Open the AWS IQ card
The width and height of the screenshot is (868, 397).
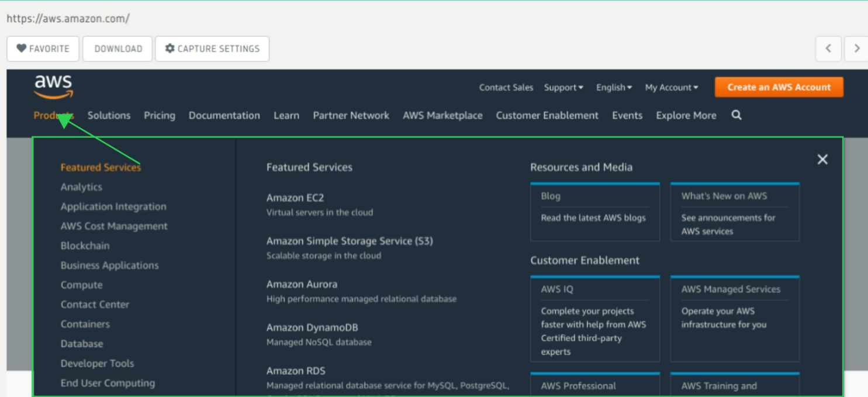(x=595, y=319)
